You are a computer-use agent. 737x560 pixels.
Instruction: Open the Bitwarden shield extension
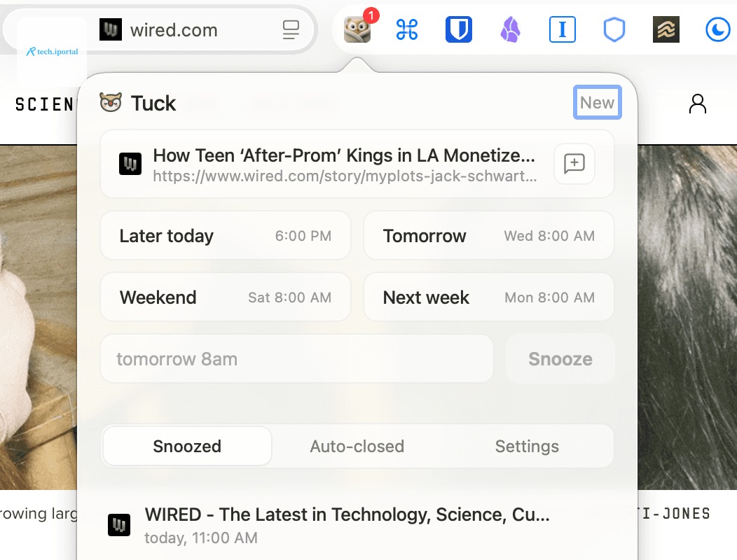[x=458, y=29]
